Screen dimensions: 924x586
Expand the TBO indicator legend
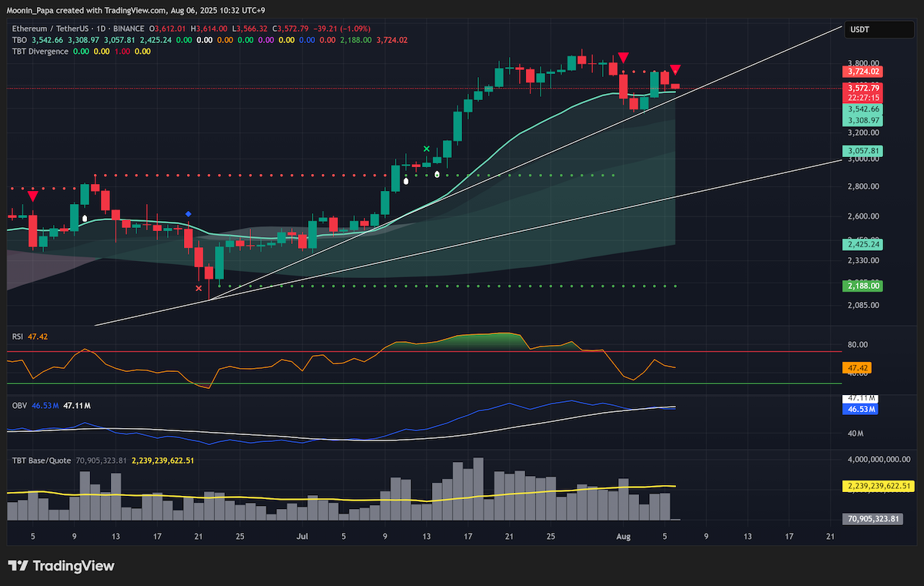coord(18,39)
